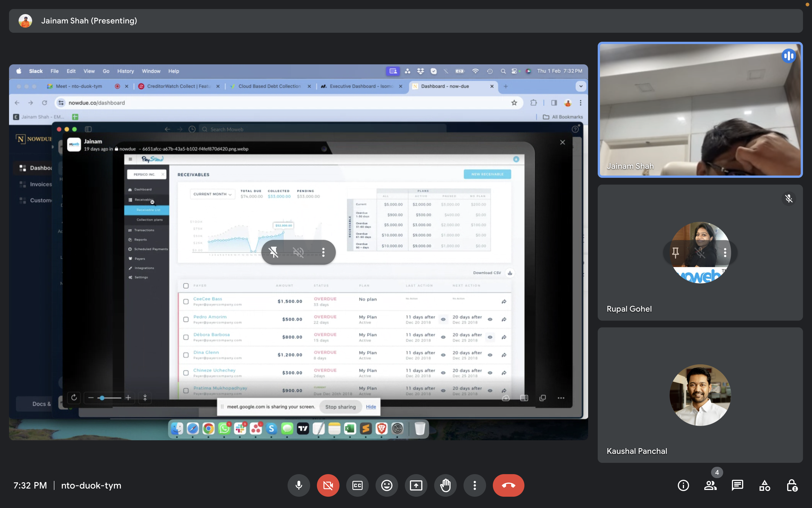Open chat with everyone icon
Image resolution: width=812 pixels, height=508 pixels.
coord(738,485)
